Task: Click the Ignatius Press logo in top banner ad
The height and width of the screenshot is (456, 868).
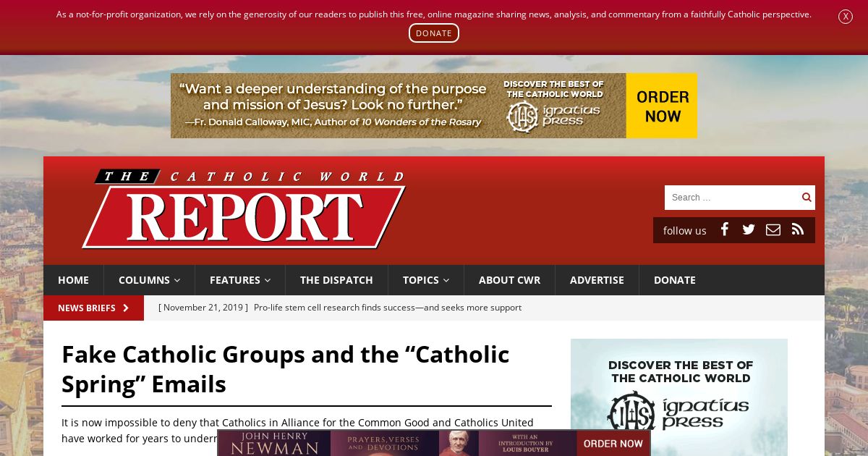Action: [554, 116]
